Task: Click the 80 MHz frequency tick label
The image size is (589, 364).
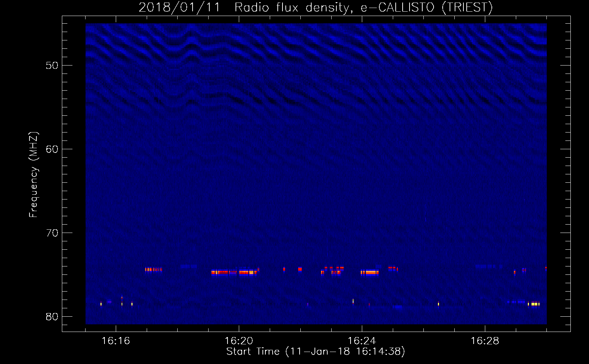Action: 52,317
